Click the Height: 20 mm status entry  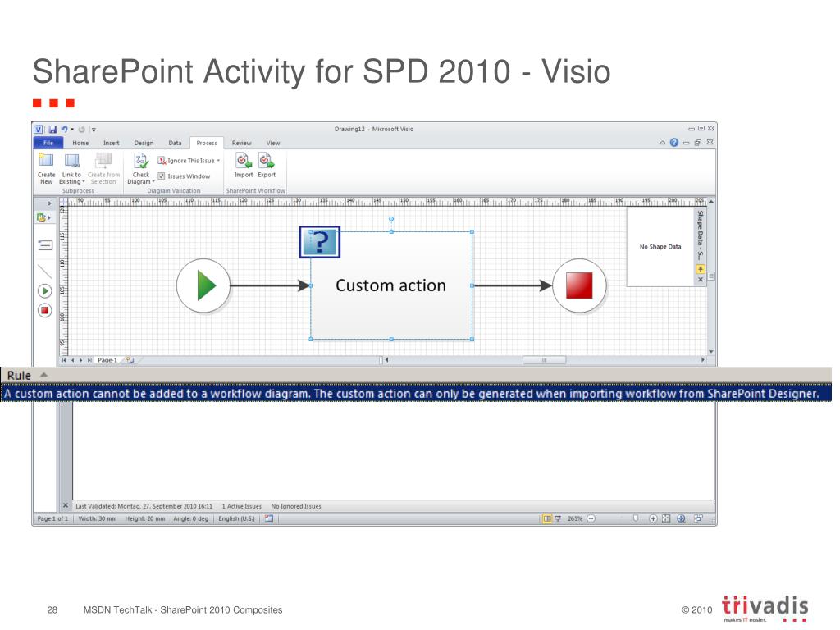point(145,518)
